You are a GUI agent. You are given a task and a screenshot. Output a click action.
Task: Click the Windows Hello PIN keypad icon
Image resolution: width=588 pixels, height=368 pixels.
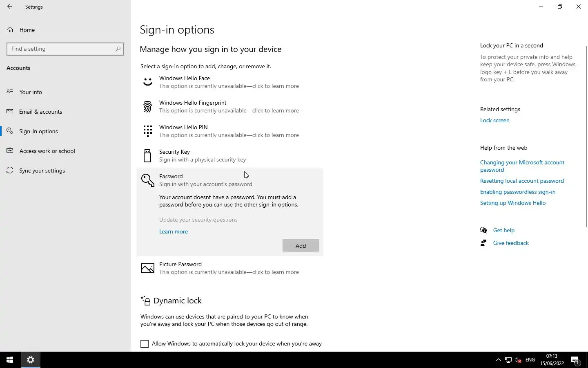[147, 131]
